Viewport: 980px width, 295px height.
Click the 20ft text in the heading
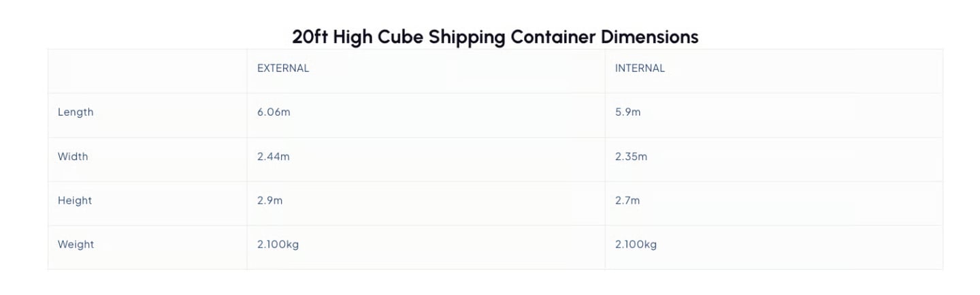click(310, 36)
